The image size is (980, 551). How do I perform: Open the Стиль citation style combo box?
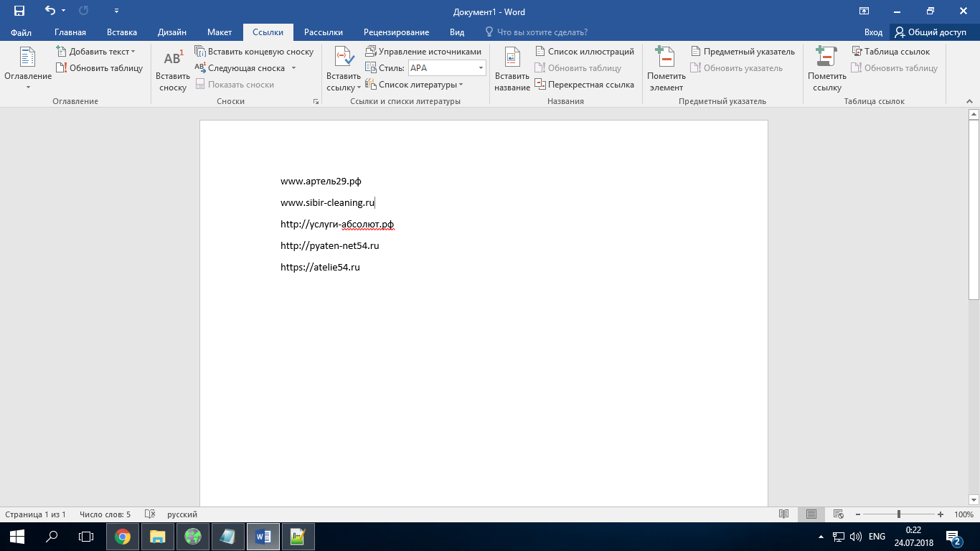(x=447, y=68)
